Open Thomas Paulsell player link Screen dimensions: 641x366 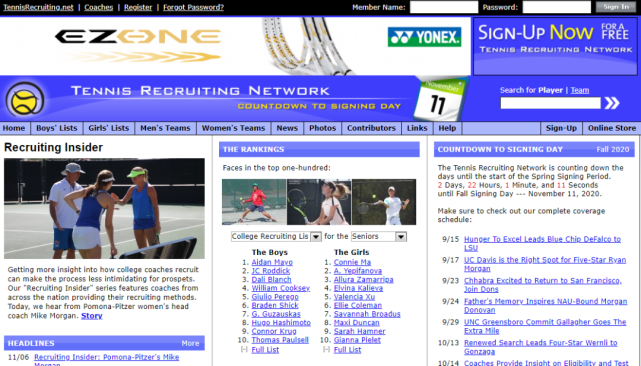280,340
